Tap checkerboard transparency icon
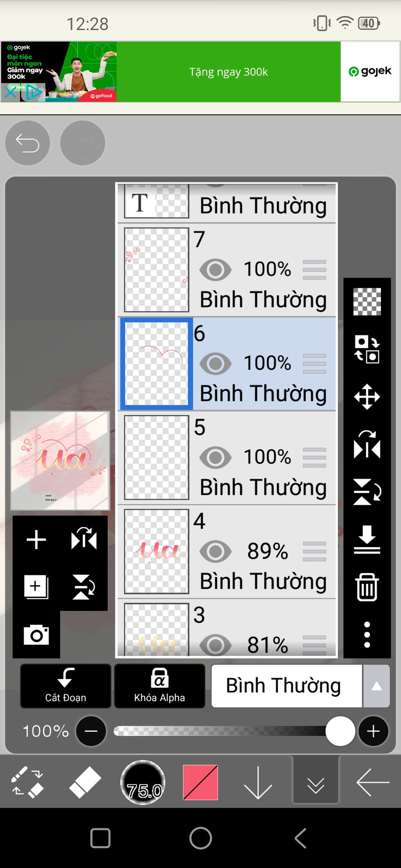 tap(367, 302)
